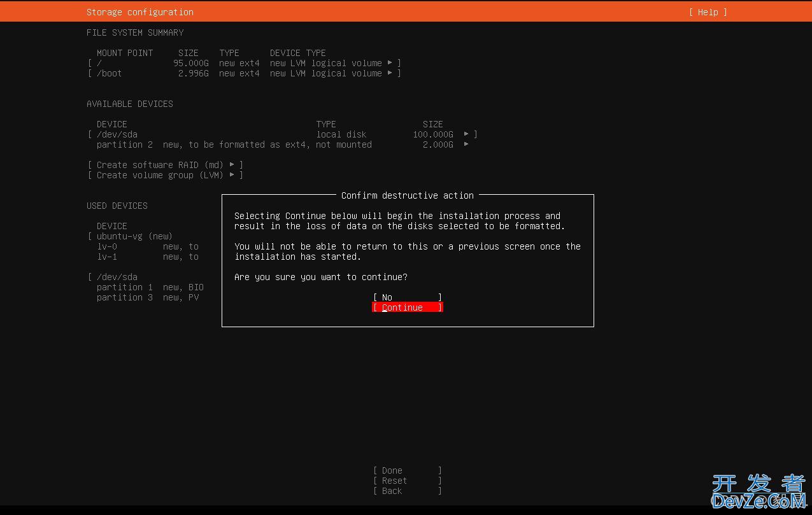
Task: Click 'Are you sure you want to continue?' text
Action: click(321, 277)
